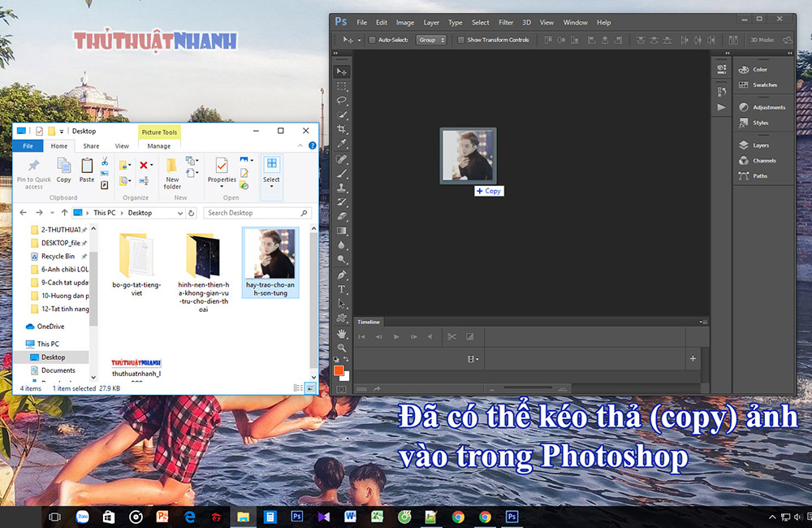The height and width of the screenshot is (528, 812).
Task: Toggle Quick Mask mode button
Action: point(341,388)
